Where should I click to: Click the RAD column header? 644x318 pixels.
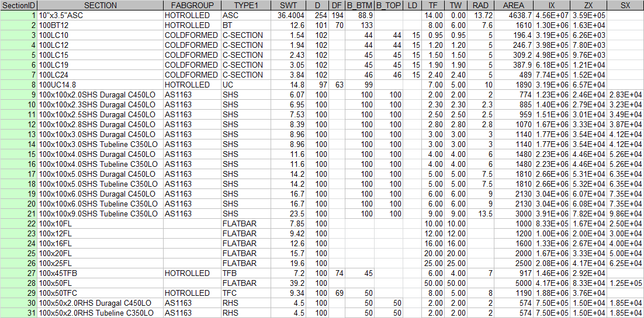[x=480, y=5]
